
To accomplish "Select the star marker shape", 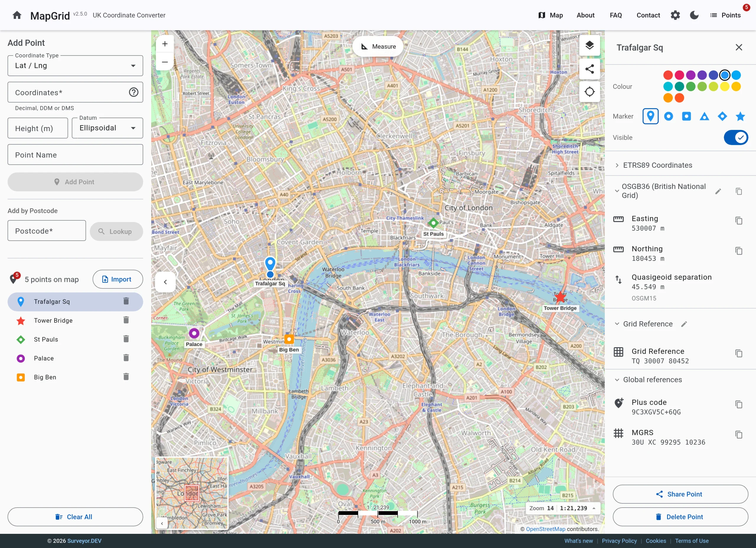I will pos(740,116).
